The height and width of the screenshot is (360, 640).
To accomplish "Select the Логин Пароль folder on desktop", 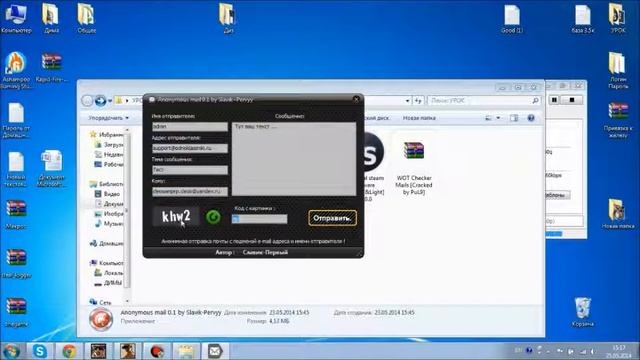I will [x=618, y=70].
